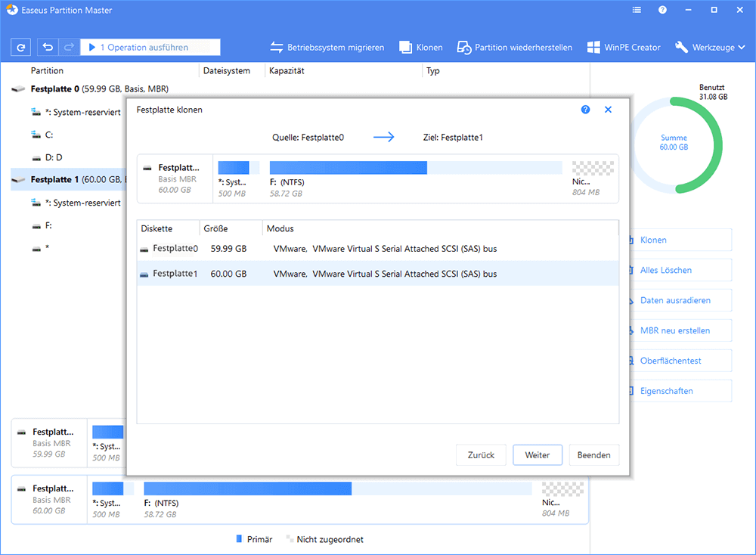Select Festplatte 1 in partition tree

click(69, 179)
